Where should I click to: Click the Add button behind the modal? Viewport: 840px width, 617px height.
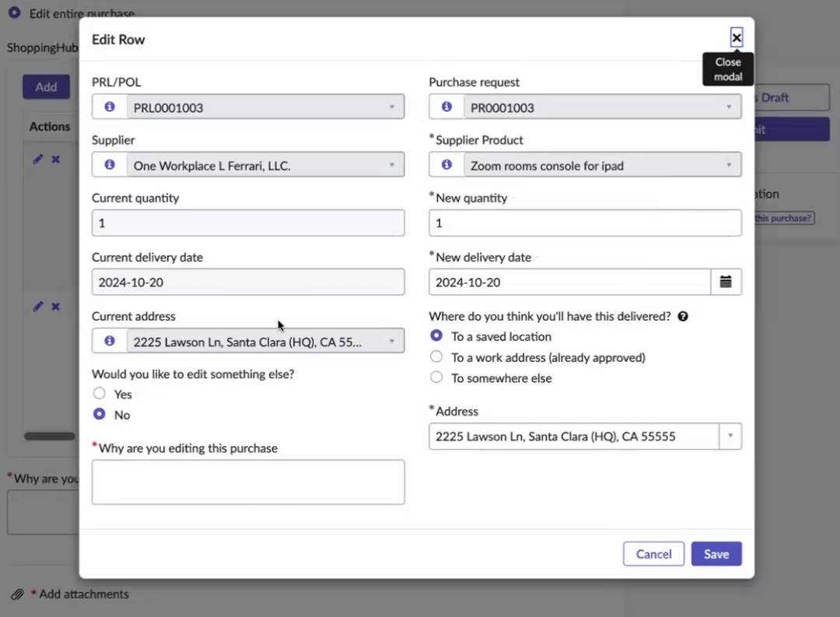pyautogui.click(x=46, y=87)
